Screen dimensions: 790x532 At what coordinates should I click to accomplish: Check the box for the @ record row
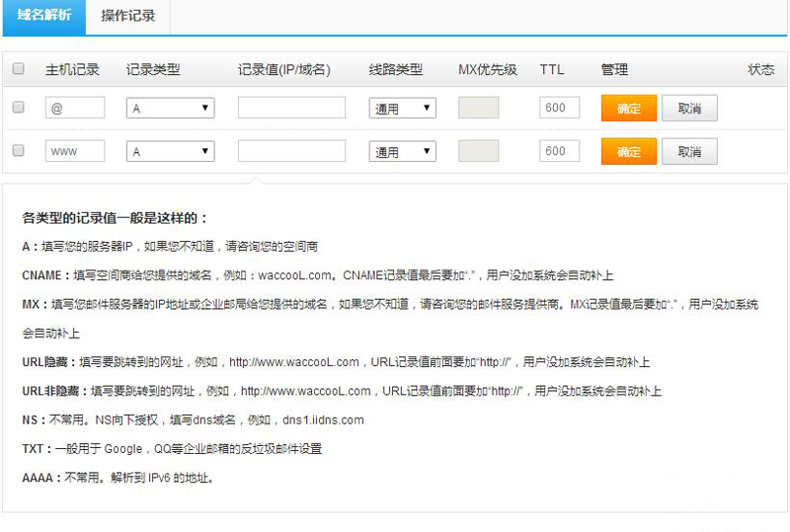coord(18,108)
